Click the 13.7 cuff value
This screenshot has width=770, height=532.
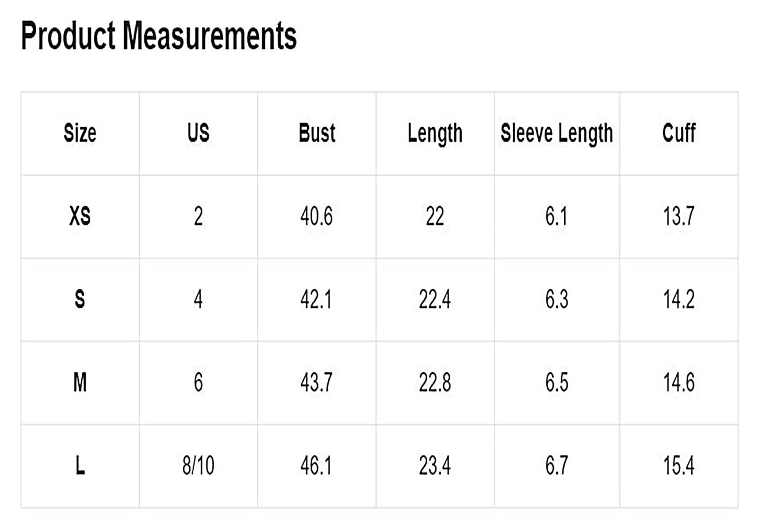tap(679, 217)
